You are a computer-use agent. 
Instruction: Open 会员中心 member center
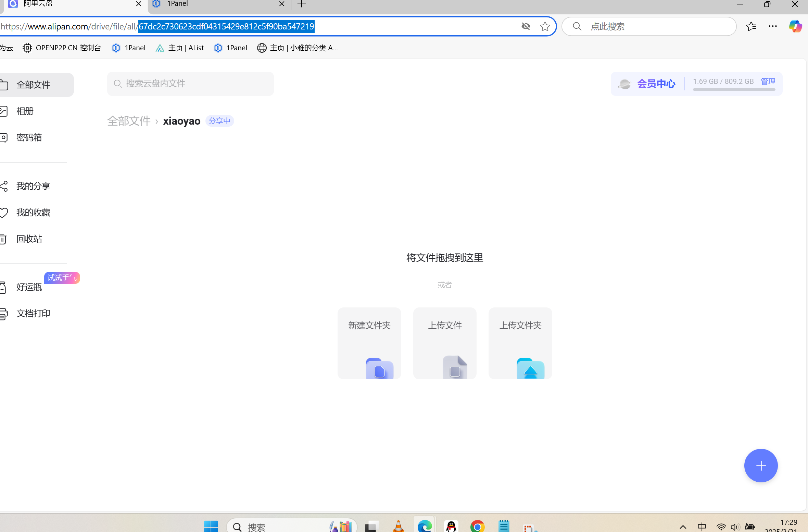[x=656, y=84]
